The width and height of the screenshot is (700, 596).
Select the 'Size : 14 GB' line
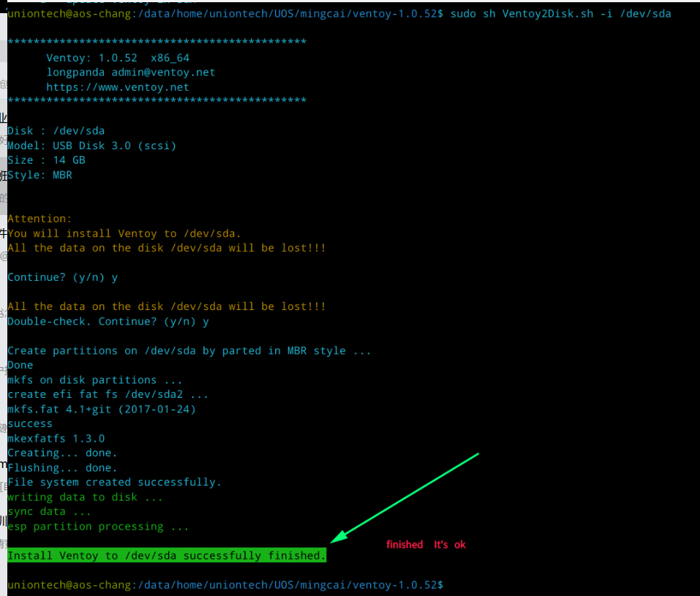pos(46,160)
